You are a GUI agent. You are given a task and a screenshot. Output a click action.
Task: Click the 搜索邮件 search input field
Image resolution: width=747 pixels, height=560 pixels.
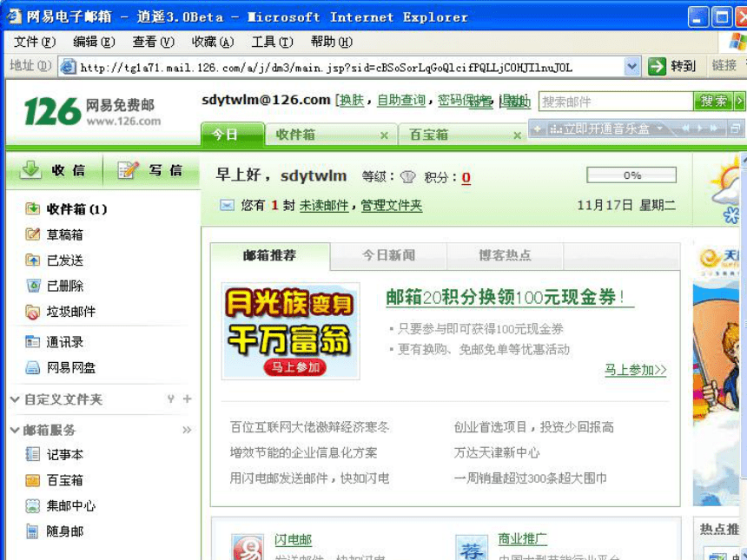click(x=616, y=102)
